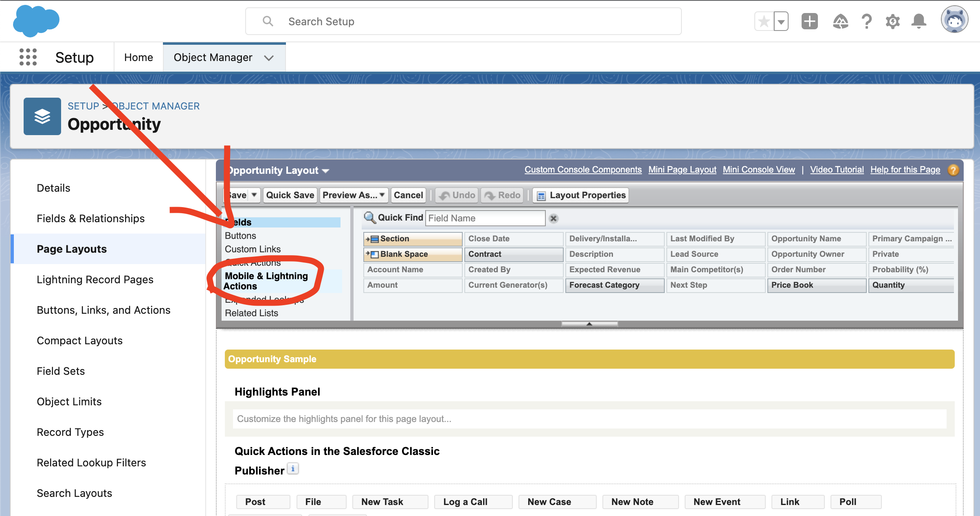The height and width of the screenshot is (516, 980).
Task: Click the Publisher info icon
Action: (293, 469)
